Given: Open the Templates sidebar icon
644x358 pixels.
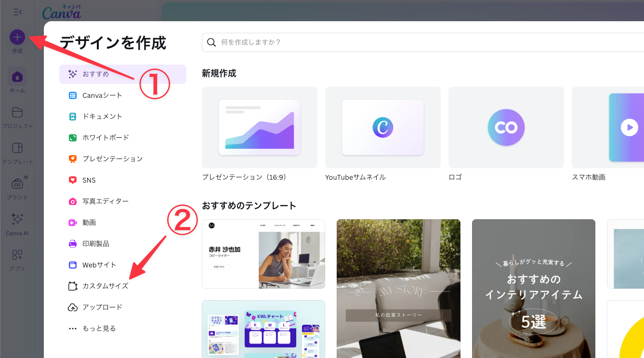Looking at the screenshot, I should (x=17, y=148).
